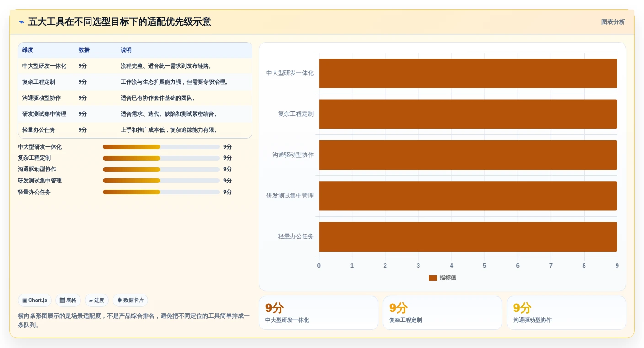Click the footnote text starting 横向条形图展示
Screen dimensions: 644x348
pos(134,320)
